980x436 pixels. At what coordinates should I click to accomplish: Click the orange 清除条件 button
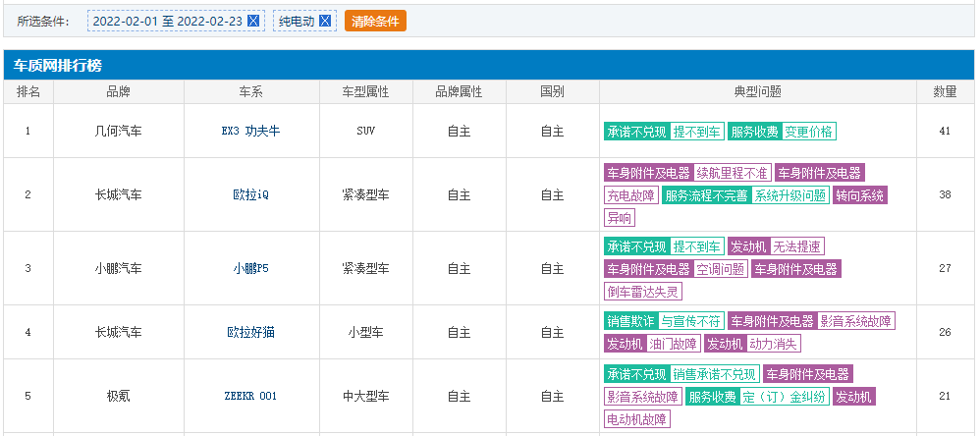[x=375, y=21]
